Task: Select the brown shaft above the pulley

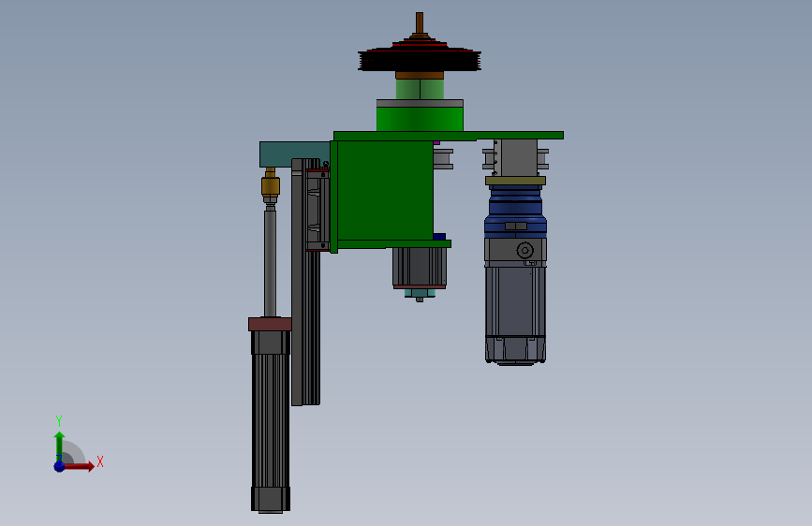Action: (420, 22)
